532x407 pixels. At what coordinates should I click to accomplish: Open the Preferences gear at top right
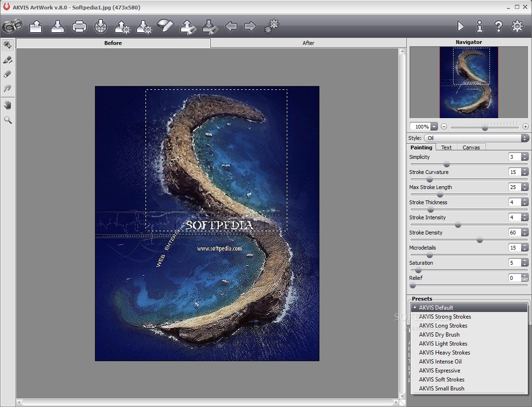[x=517, y=26]
